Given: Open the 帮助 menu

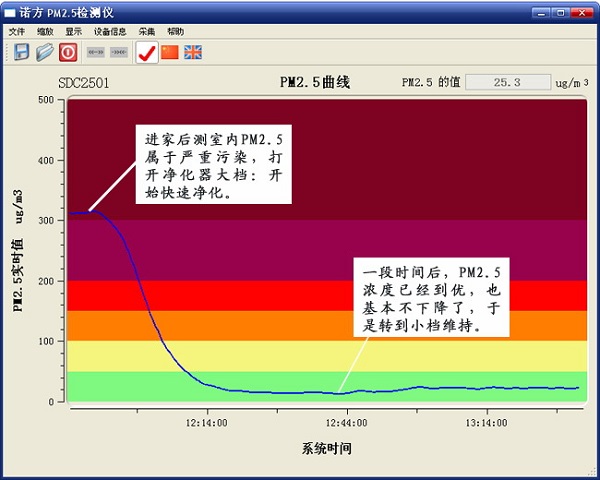Looking at the screenshot, I should tap(176, 32).
